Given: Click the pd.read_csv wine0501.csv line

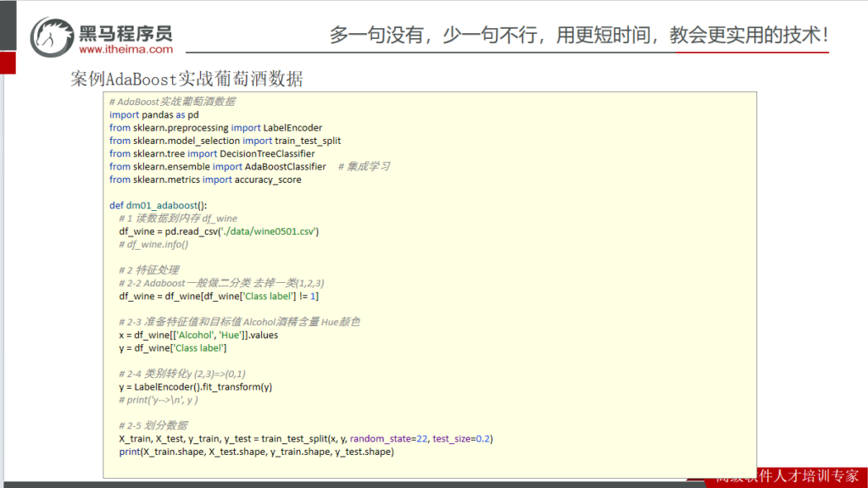Looking at the screenshot, I should [219, 231].
